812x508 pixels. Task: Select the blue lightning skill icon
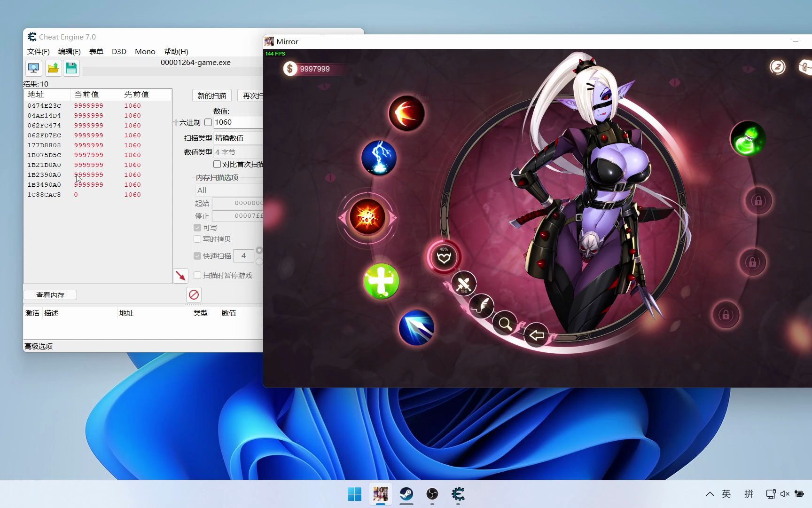379,158
